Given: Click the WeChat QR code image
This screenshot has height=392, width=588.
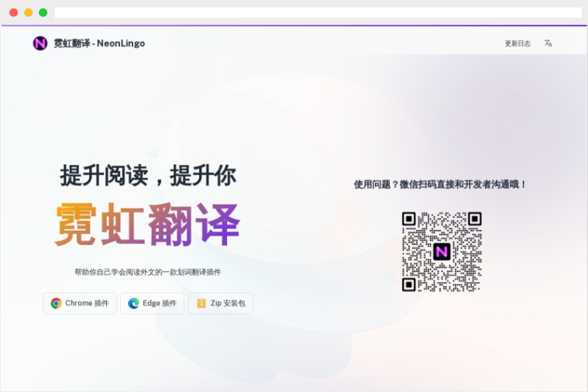Looking at the screenshot, I should (442, 252).
